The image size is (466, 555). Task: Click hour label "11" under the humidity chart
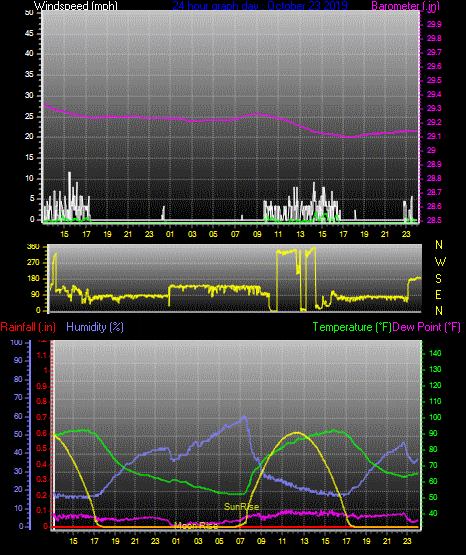(x=282, y=541)
